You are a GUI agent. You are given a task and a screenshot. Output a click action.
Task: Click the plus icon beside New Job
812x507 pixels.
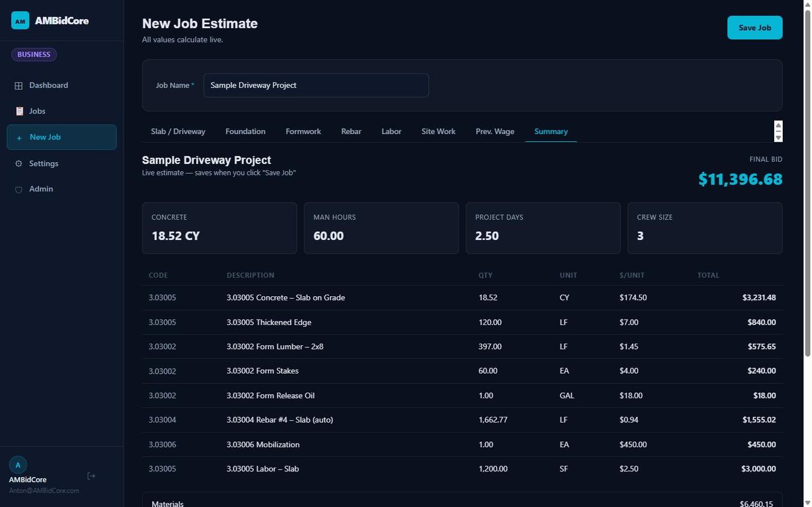click(19, 138)
